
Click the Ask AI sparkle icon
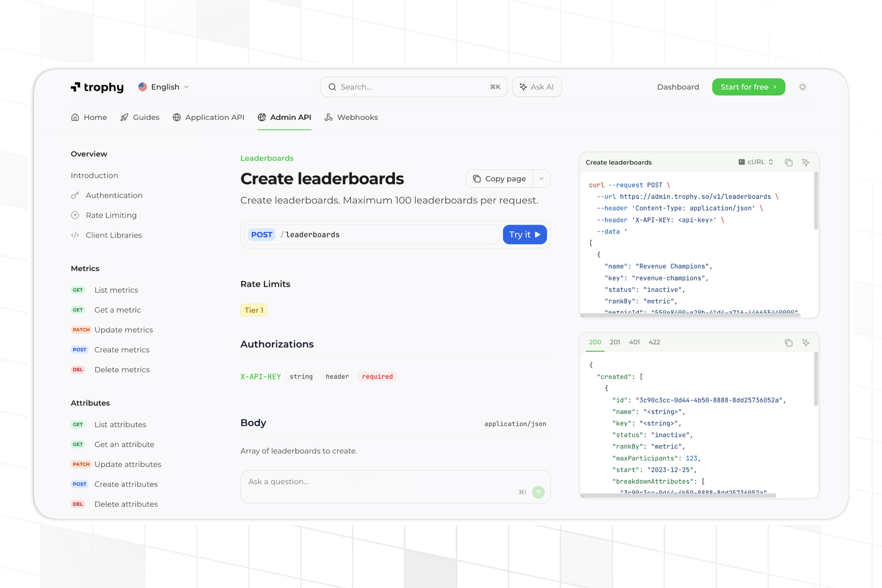tap(523, 87)
